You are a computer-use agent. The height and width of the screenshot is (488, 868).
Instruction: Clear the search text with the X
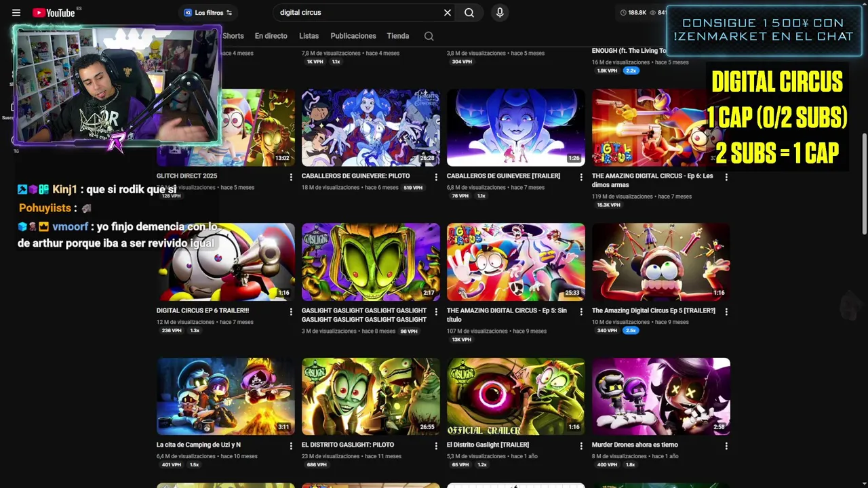pyautogui.click(x=448, y=12)
